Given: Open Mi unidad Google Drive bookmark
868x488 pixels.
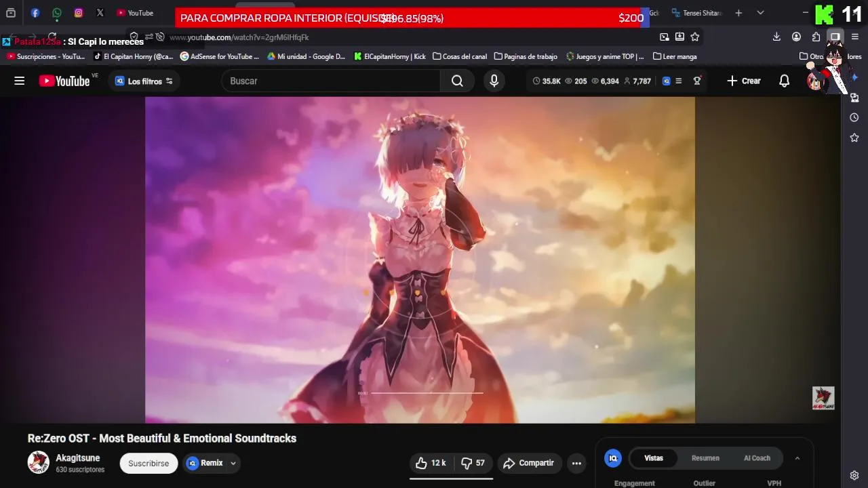Looking at the screenshot, I should click(x=307, y=57).
